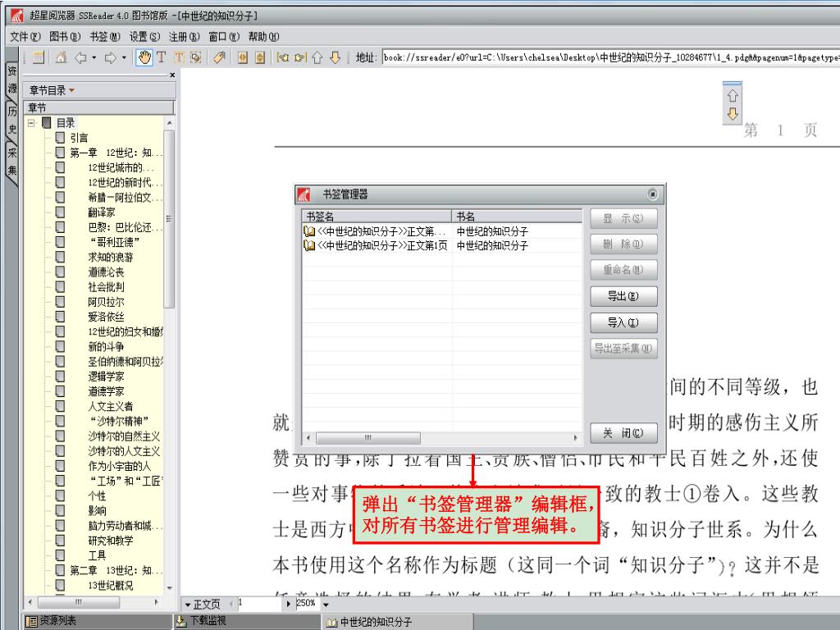Click the address bar field

point(610,57)
